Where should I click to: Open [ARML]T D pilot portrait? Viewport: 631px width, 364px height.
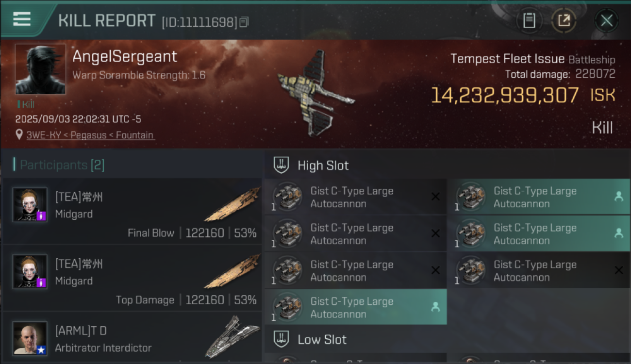pos(30,338)
